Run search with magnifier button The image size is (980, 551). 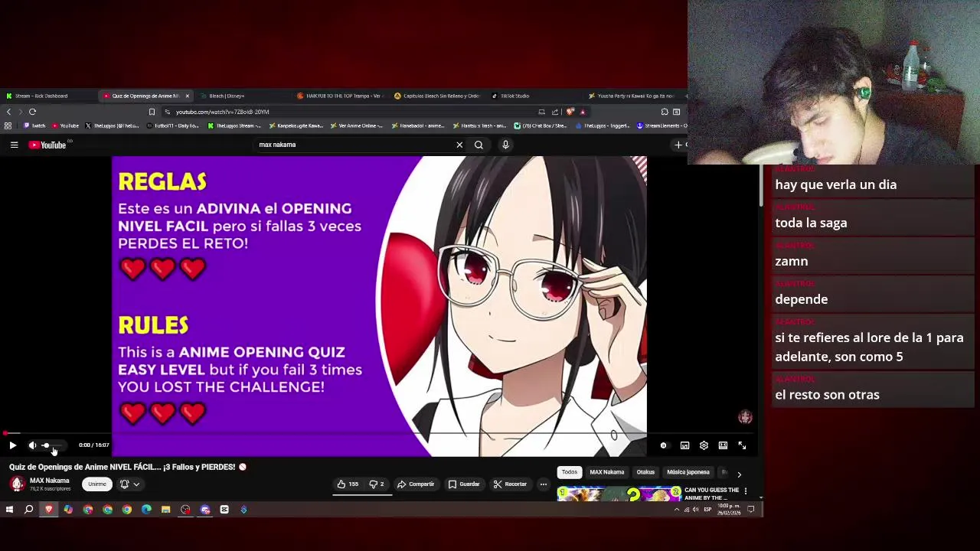pyautogui.click(x=479, y=145)
